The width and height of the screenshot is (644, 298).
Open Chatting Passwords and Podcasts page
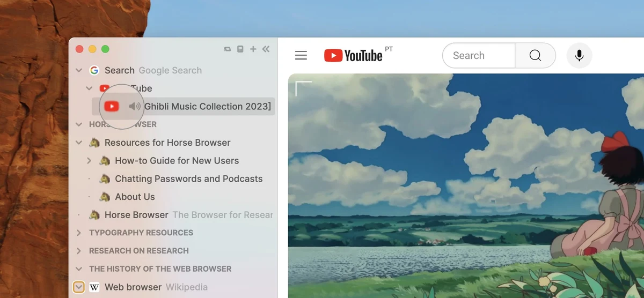[189, 178]
